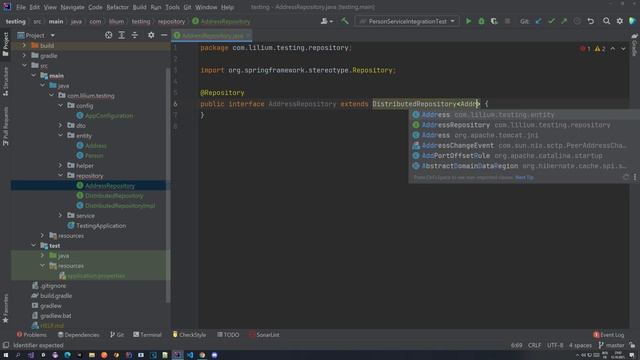The image size is (640, 360).
Task: Click the Windows Start button
Action: click(6, 355)
